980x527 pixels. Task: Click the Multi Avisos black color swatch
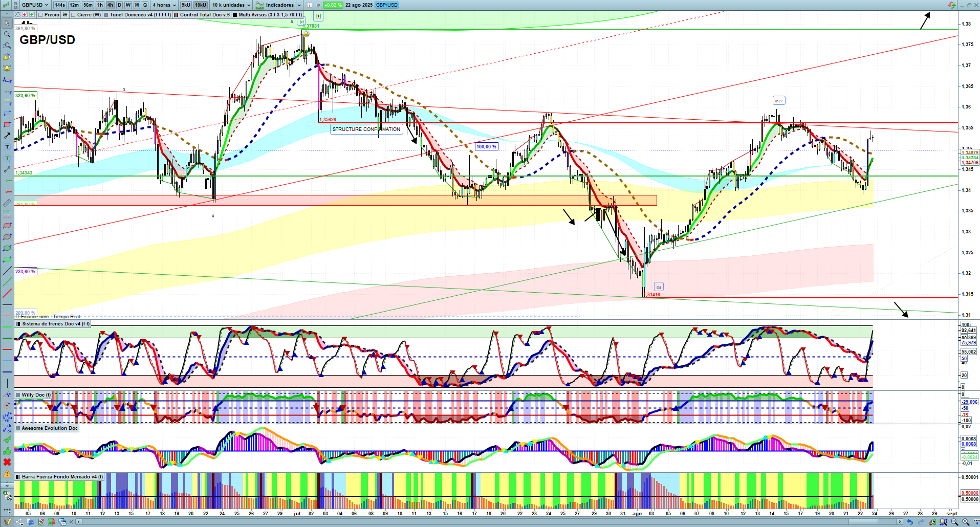coord(235,15)
